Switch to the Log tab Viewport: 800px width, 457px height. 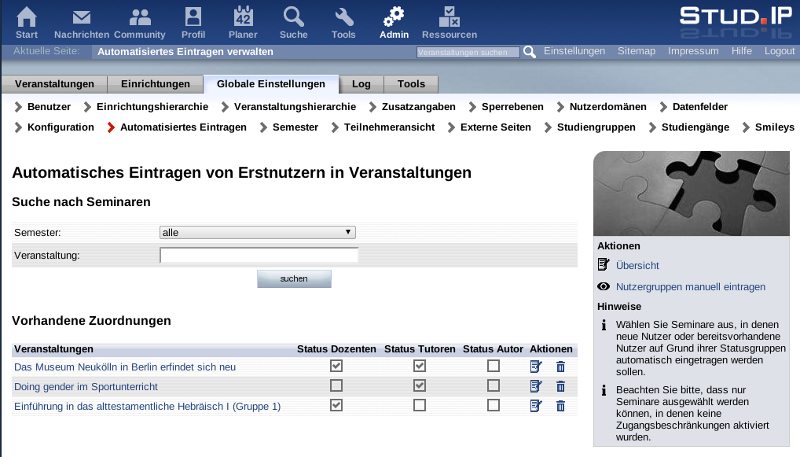pyautogui.click(x=361, y=84)
